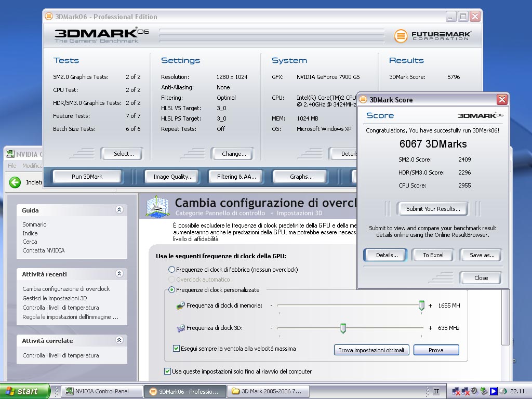Export results To Excel
This screenshot has height=399, width=532.
click(x=433, y=255)
